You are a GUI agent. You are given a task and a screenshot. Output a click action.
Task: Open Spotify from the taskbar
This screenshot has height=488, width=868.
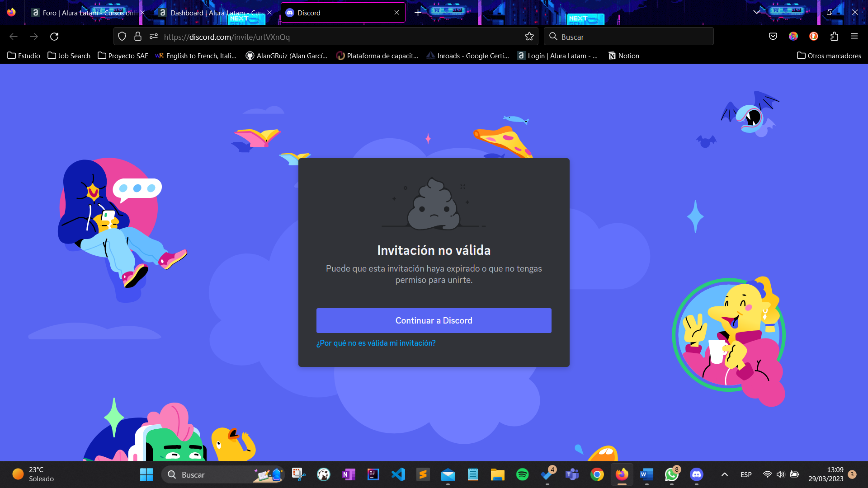point(523,474)
